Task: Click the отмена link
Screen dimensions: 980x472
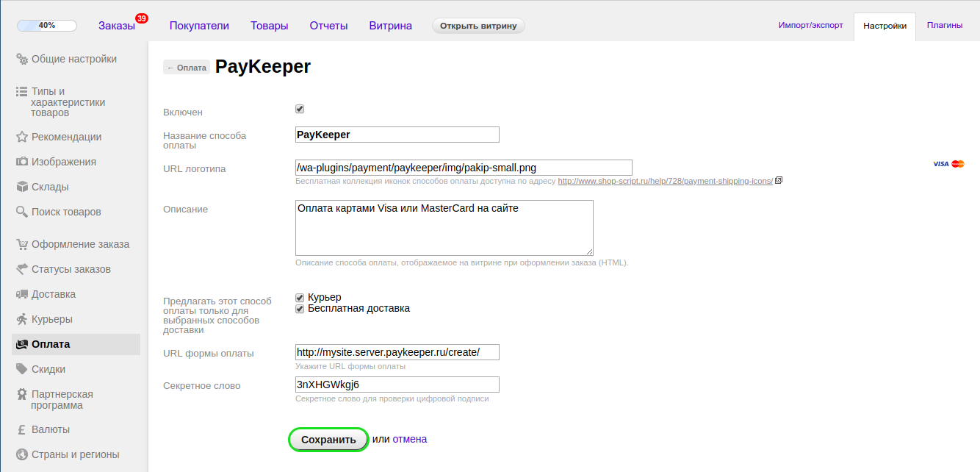Action: pyautogui.click(x=409, y=440)
